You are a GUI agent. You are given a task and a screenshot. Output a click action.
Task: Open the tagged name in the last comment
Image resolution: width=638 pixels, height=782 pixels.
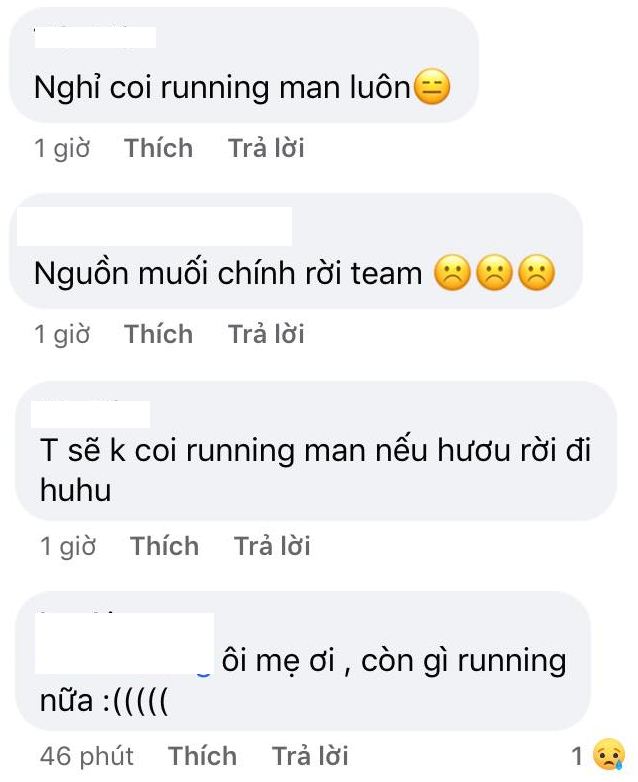[x=125, y=643]
